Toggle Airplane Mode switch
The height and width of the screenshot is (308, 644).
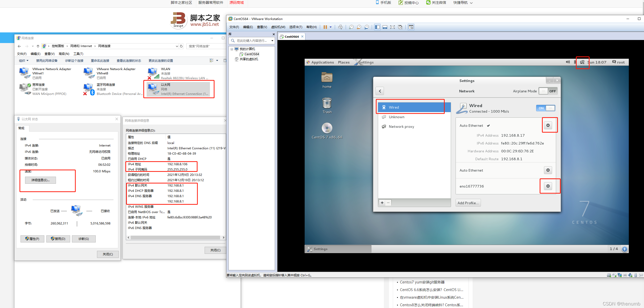(548, 91)
